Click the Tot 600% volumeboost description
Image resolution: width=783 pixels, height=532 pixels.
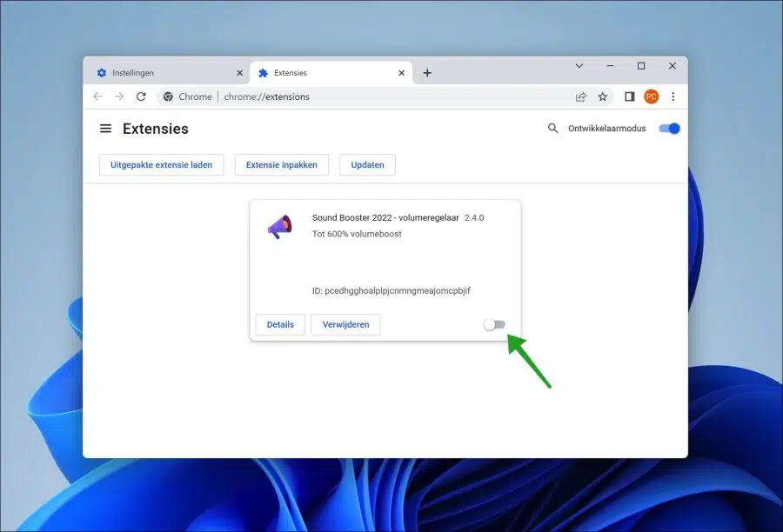pos(357,234)
